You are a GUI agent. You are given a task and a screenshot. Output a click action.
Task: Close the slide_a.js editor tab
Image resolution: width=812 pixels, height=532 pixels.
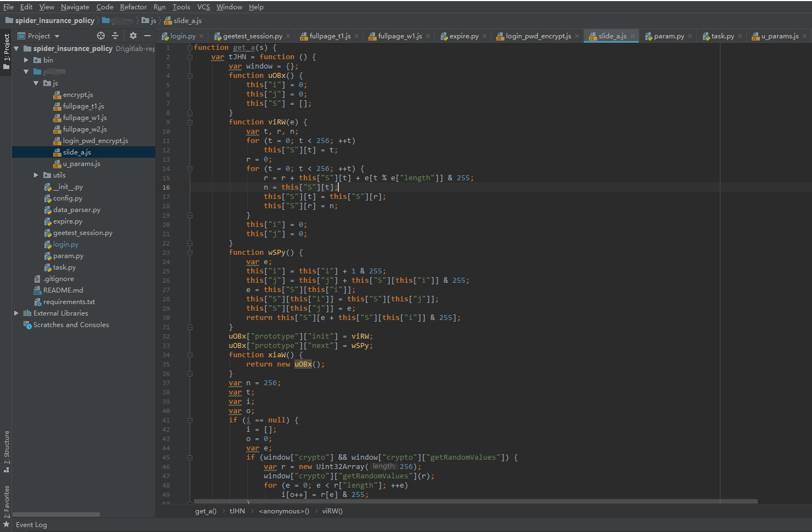(632, 36)
